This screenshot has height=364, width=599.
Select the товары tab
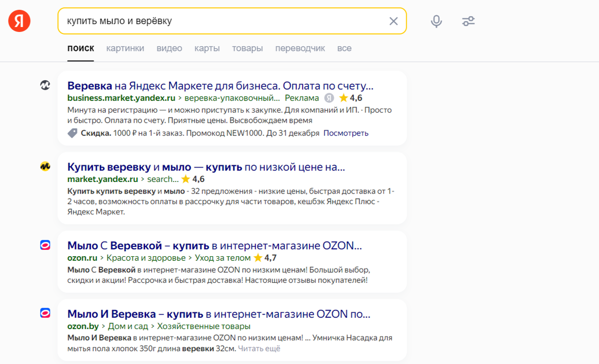(x=248, y=48)
